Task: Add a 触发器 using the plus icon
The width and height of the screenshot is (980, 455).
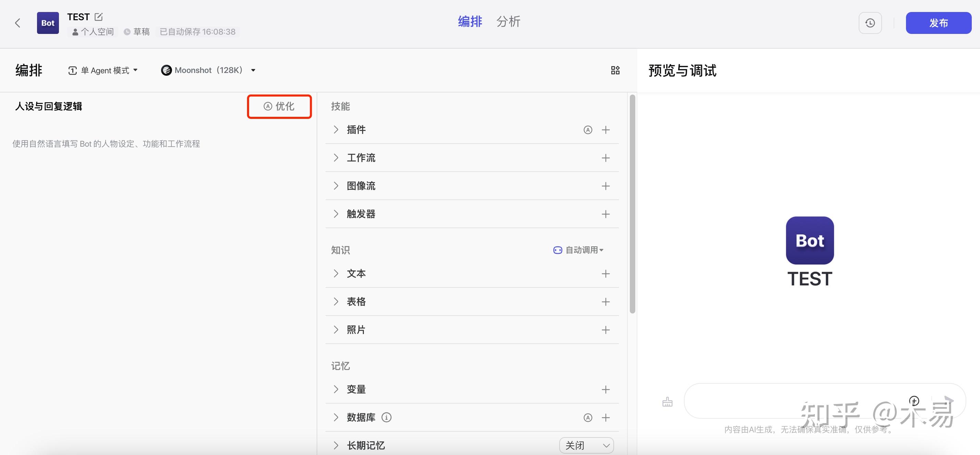Action: pyautogui.click(x=606, y=214)
